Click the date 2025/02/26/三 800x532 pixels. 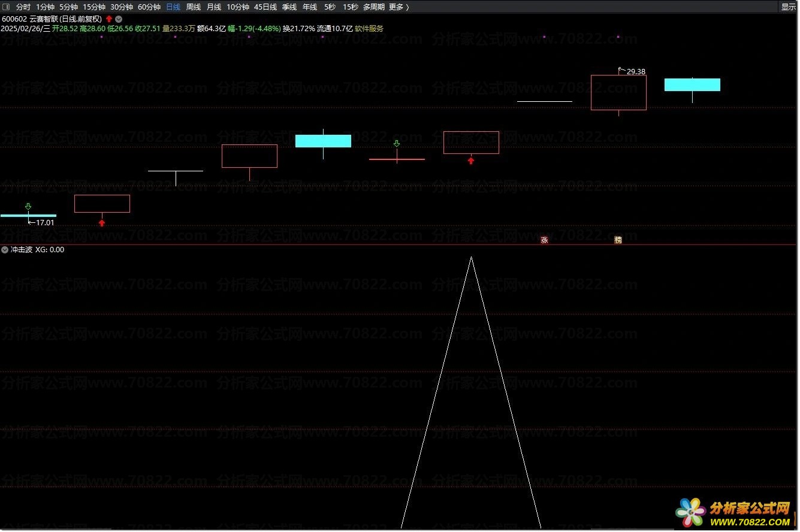click(x=26, y=28)
